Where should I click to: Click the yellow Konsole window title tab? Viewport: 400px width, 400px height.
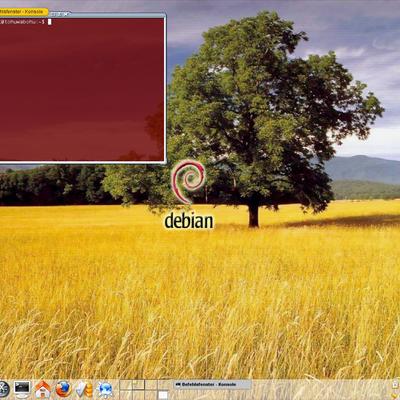coord(23,12)
